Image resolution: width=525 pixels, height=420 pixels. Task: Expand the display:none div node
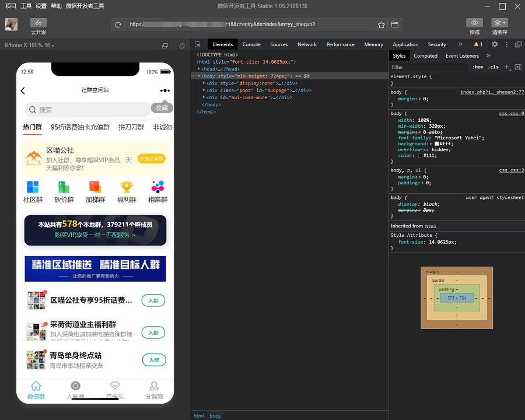click(x=204, y=83)
